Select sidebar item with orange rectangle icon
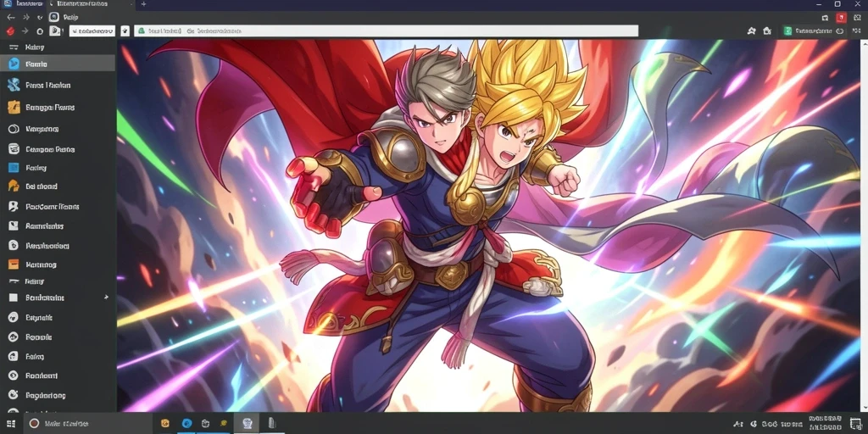 click(58, 264)
